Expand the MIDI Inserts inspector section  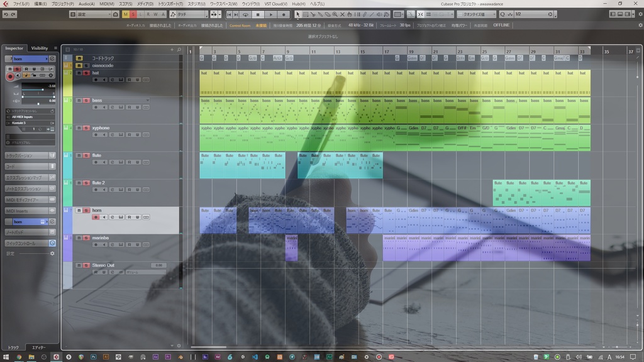pos(30,211)
